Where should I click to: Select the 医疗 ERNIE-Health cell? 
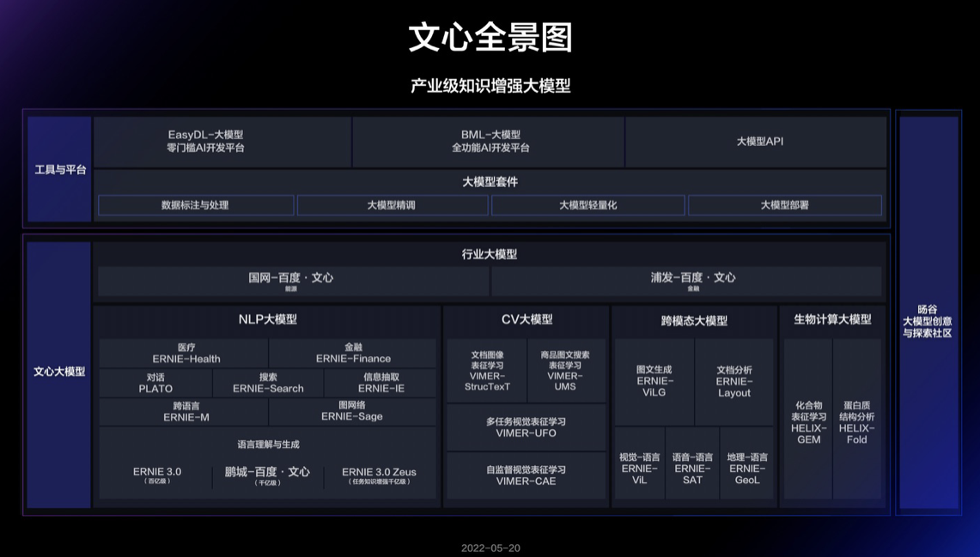click(184, 354)
